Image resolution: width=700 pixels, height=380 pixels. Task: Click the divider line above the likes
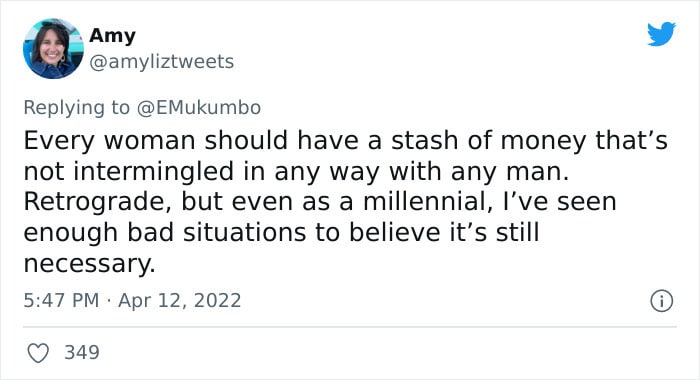350,327
